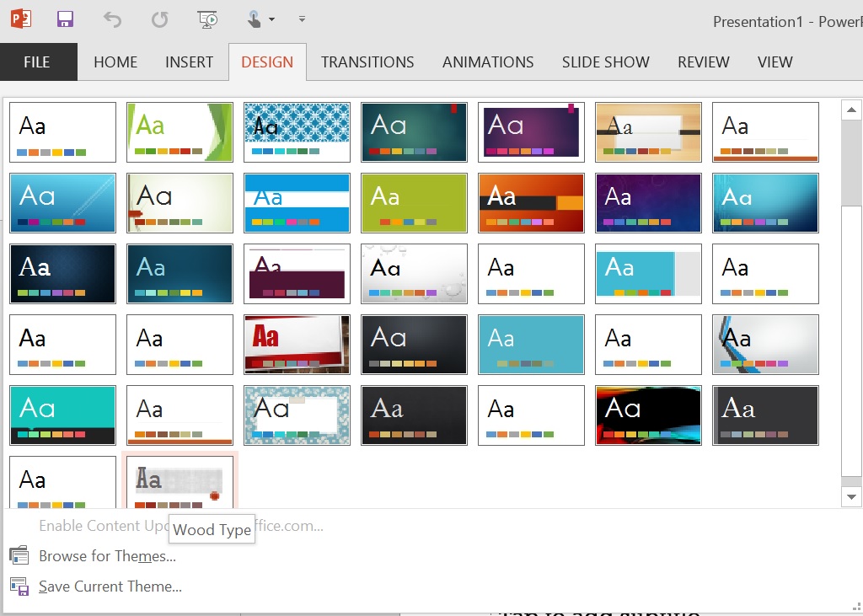Select the solid lime green theme thumbnail
This screenshot has width=863, height=616.
pos(414,203)
